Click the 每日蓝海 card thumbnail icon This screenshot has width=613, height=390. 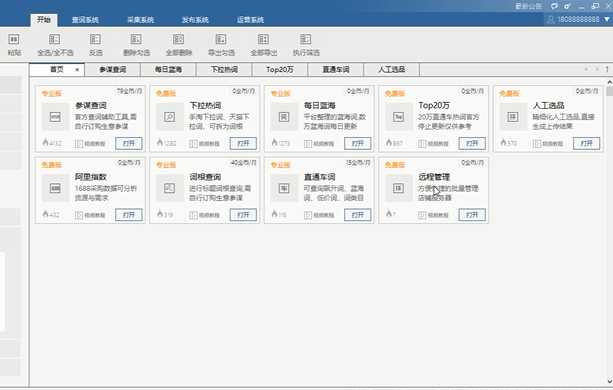(284, 116)
